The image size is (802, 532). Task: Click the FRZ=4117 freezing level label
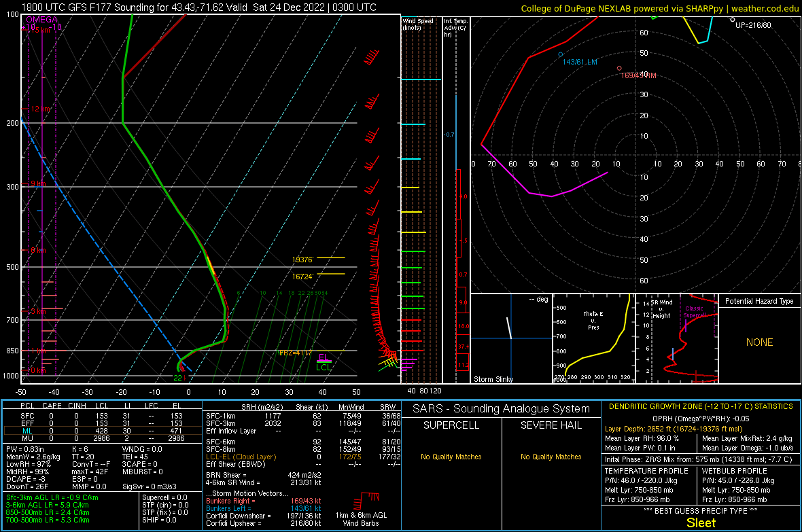click(x=295, y=353)
